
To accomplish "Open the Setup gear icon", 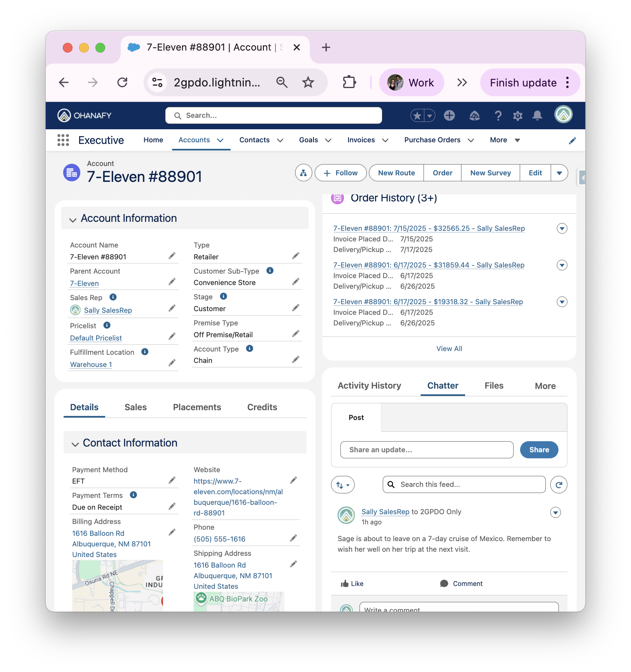I will [518, 116].
